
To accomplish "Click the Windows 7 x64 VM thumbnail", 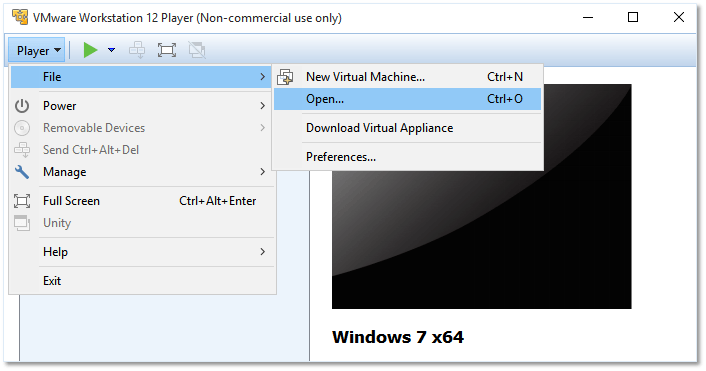I will (x=482, y=196).
